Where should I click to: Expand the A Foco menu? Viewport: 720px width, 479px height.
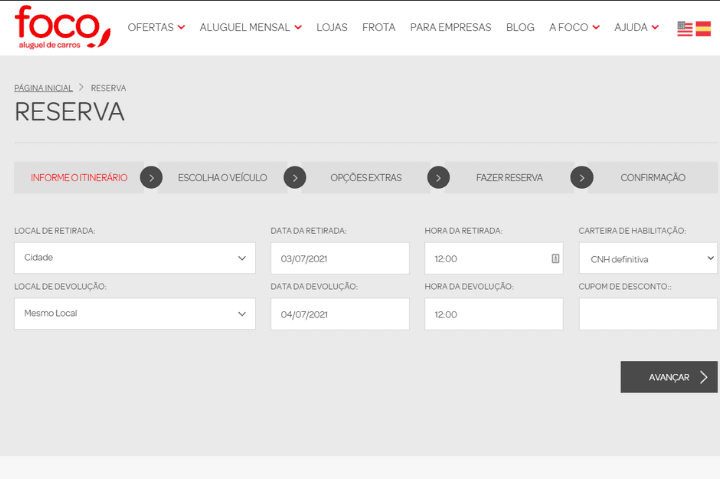pos(574,28)
